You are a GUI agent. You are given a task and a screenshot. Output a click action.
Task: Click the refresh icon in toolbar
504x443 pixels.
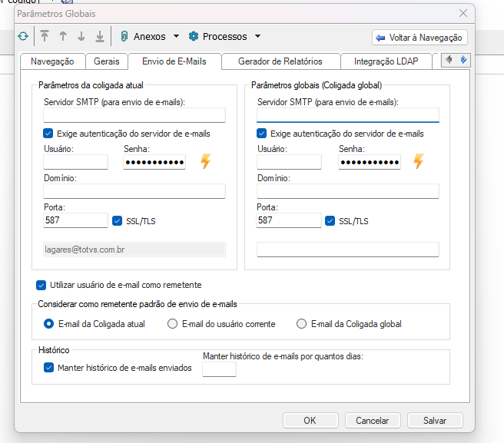pyautogui.click(x=23, y=36)
